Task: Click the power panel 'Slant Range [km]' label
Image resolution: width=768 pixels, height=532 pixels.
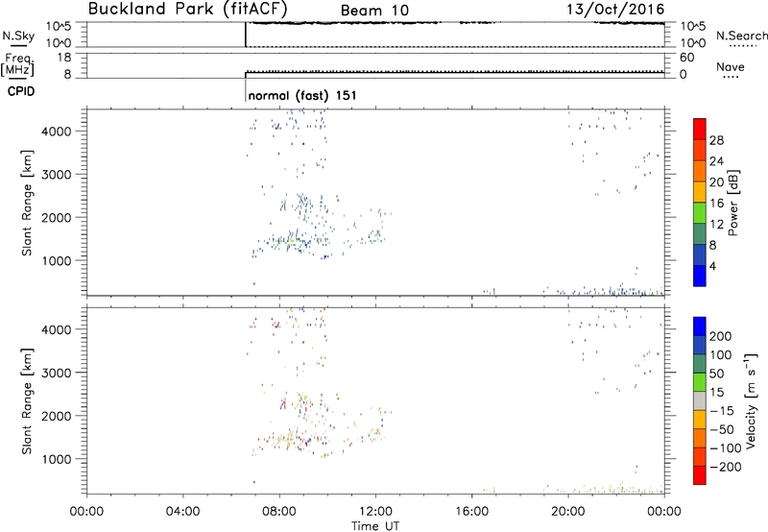Action: 27,203
